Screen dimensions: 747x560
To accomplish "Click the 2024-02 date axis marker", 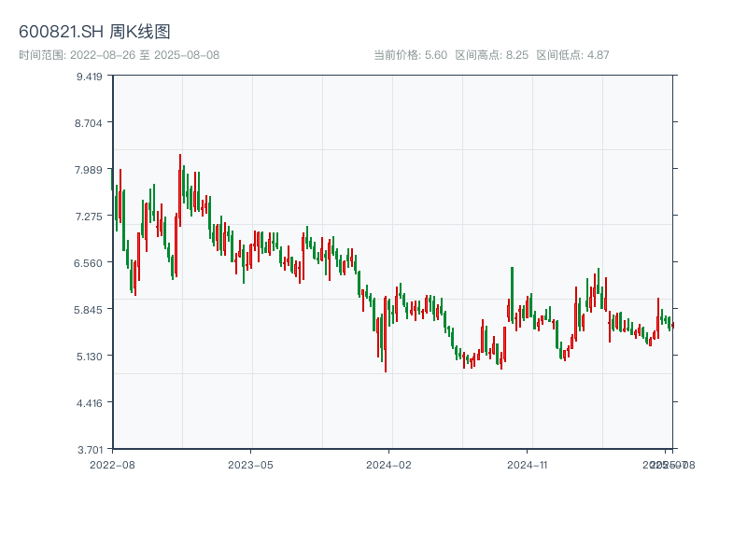I will (389, 464).
